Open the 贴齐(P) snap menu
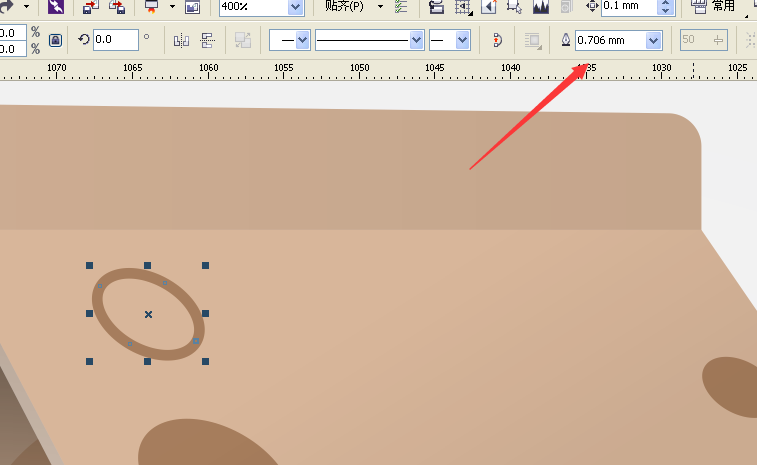757x465 pixels. point(344,6)
